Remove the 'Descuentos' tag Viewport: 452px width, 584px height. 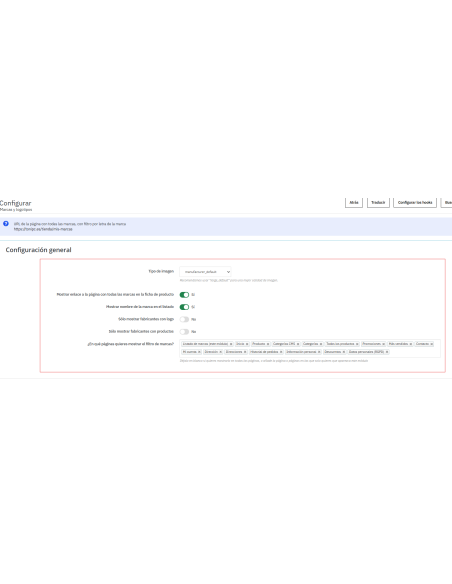point(344,352)
